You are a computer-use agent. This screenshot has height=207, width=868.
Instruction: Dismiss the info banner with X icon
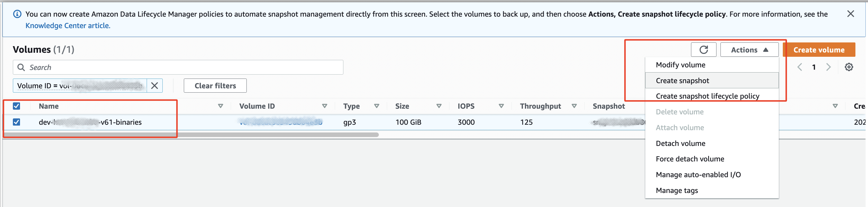850,14
